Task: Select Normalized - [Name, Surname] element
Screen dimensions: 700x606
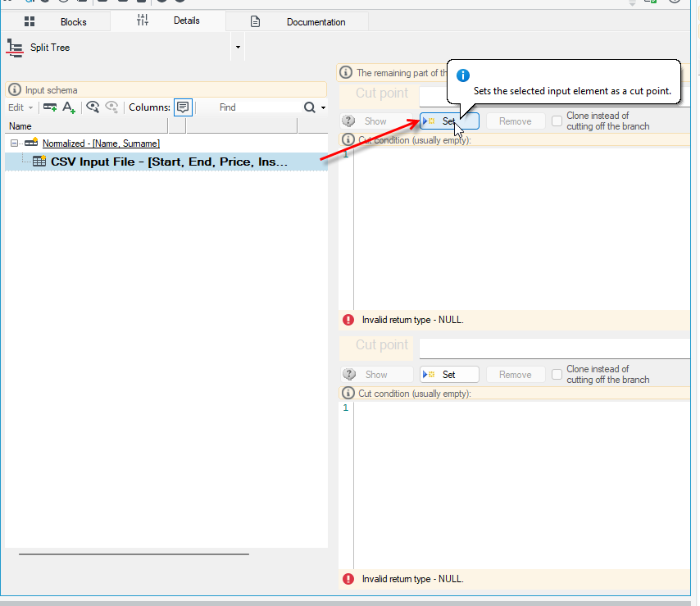Action: pos(101,144)
